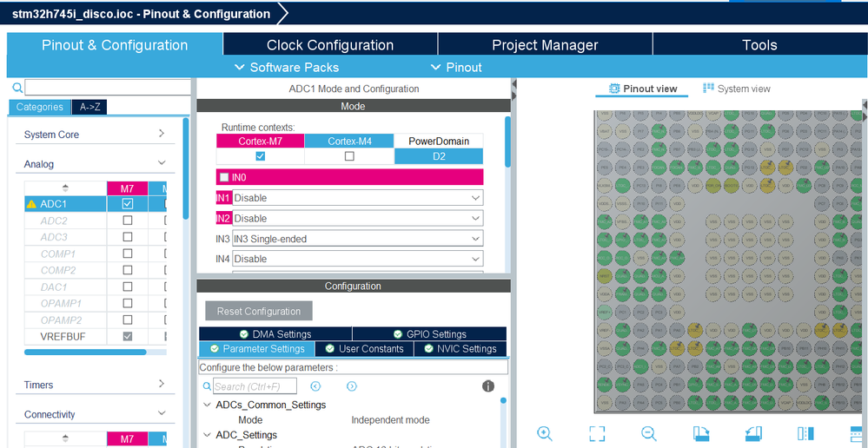This screenshot has width=868, height=448.
Task: Fit the chip to the view
Action: [x=597, y=433]
